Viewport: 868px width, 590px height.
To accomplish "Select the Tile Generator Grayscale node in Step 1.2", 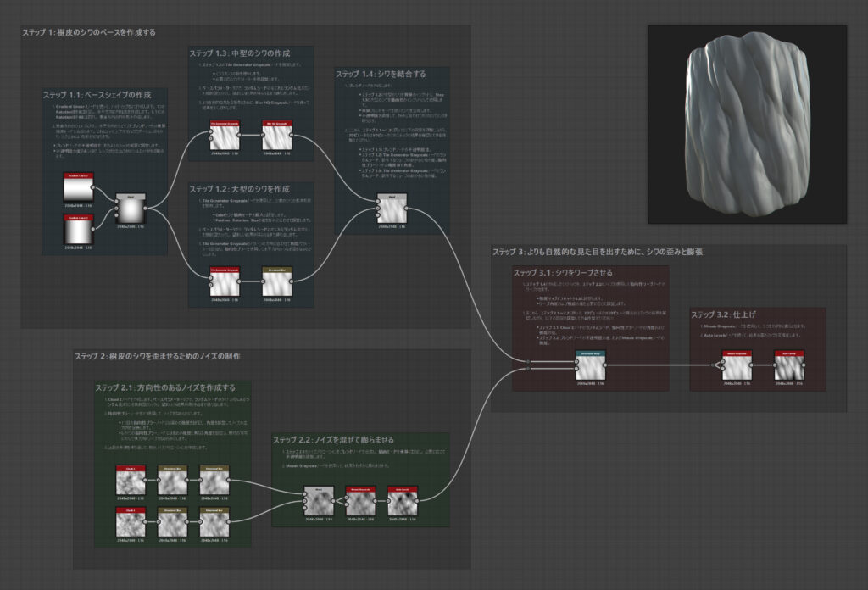I will coord(224,282).
